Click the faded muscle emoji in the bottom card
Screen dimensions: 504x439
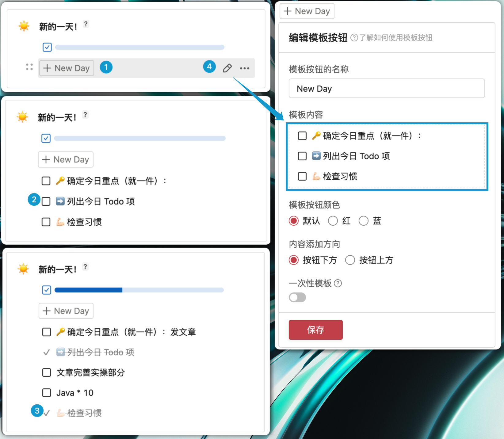61,413
